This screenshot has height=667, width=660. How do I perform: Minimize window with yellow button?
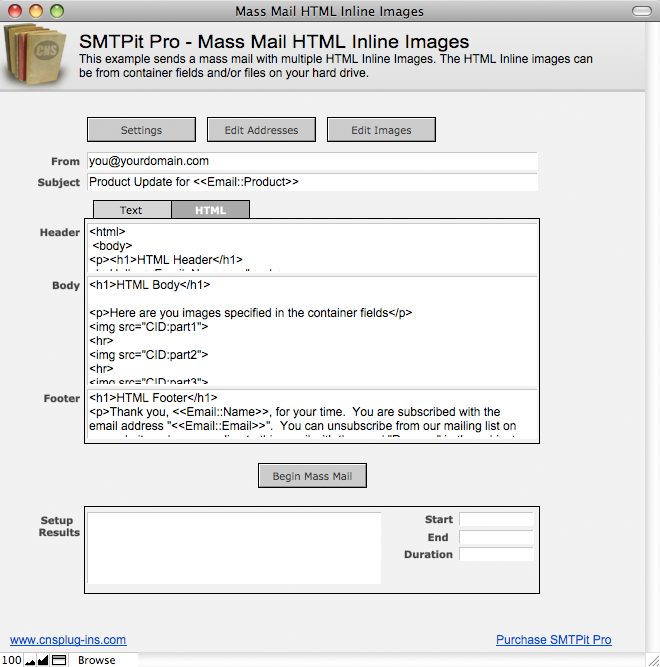(36, 11)
